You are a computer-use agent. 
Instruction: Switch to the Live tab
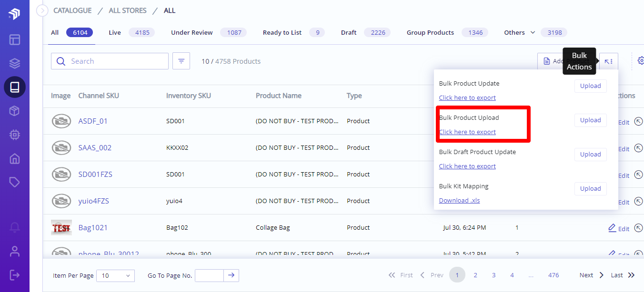pyautogui.click(x=131, y=32)
